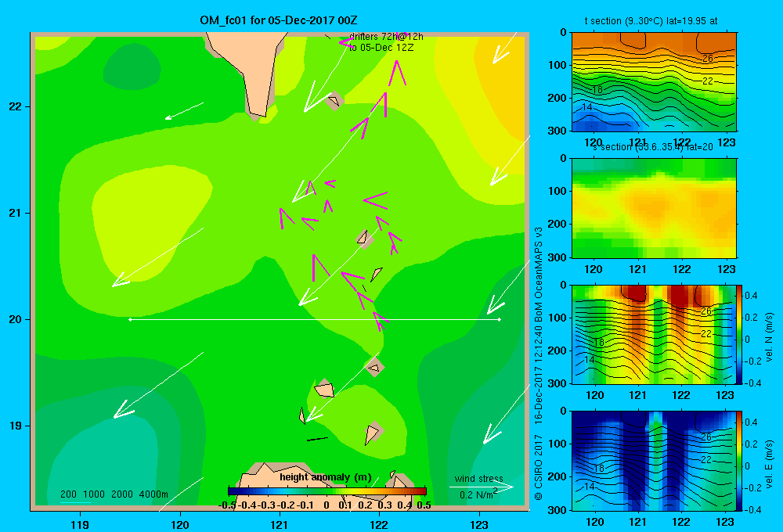Click longitude label 120 below the main map
The height and width of the screenshot is (532, 783).
pyautogui.click(x=180, y=524)
